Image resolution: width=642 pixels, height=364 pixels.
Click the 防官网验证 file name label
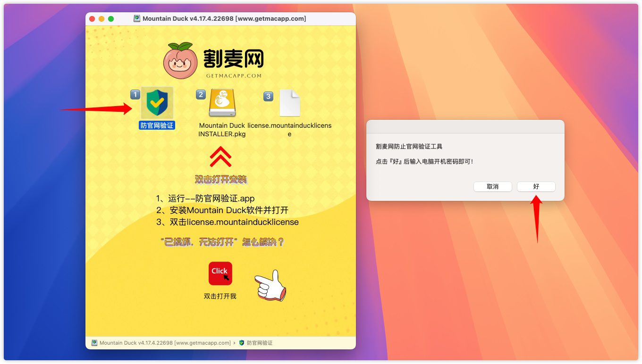click(x=157, y=125)
